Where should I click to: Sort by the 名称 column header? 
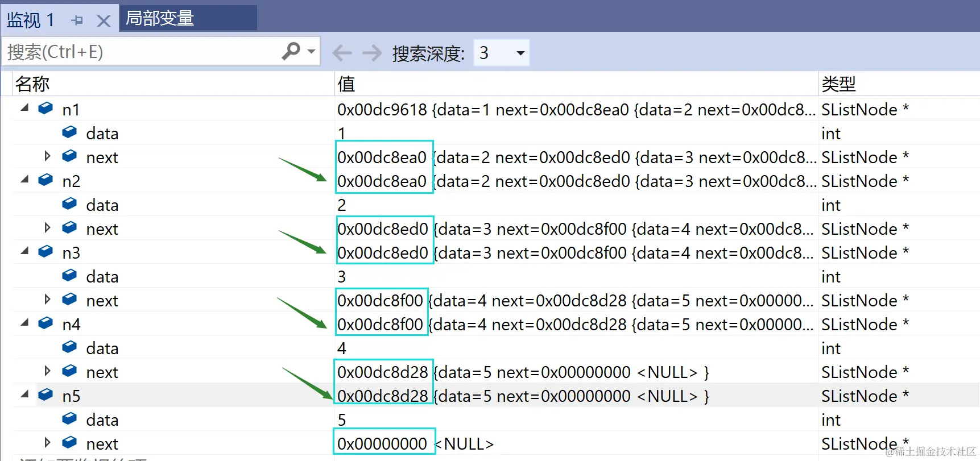point(173,84)
